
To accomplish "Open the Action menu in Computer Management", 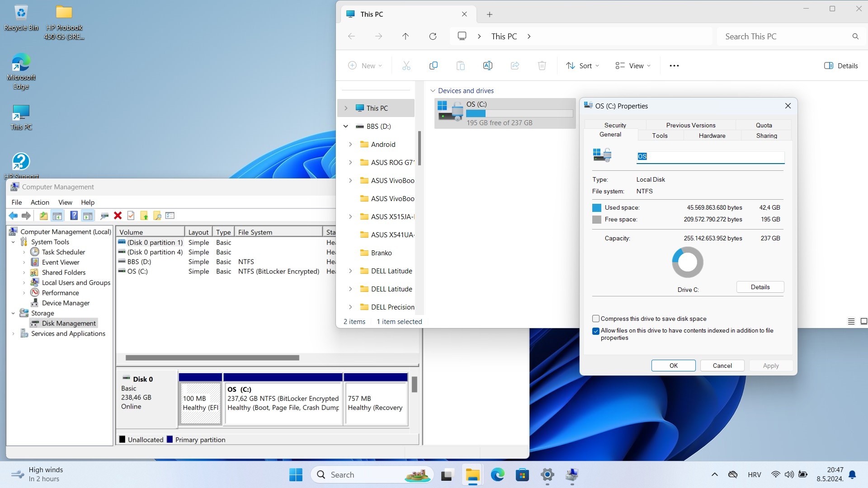I will [40, 202].
